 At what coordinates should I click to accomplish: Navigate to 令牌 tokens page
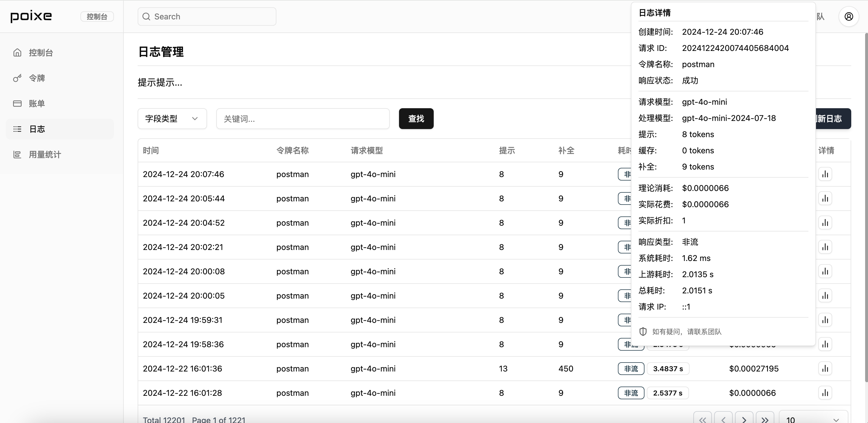[37, 78]
